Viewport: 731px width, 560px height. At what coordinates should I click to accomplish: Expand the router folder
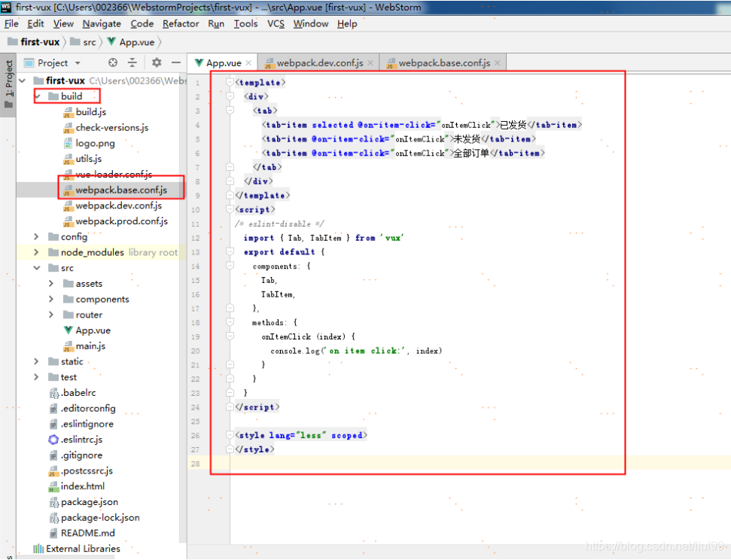click(51, 315)
